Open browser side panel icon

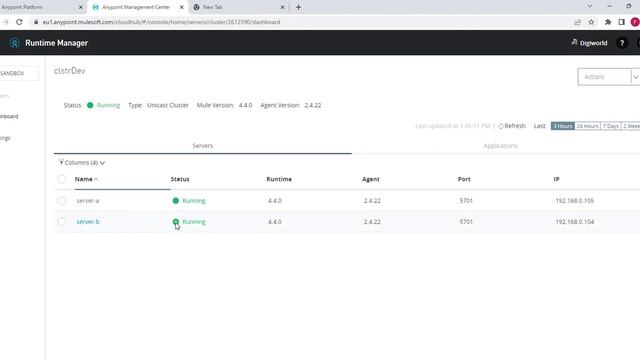point(621,22)
